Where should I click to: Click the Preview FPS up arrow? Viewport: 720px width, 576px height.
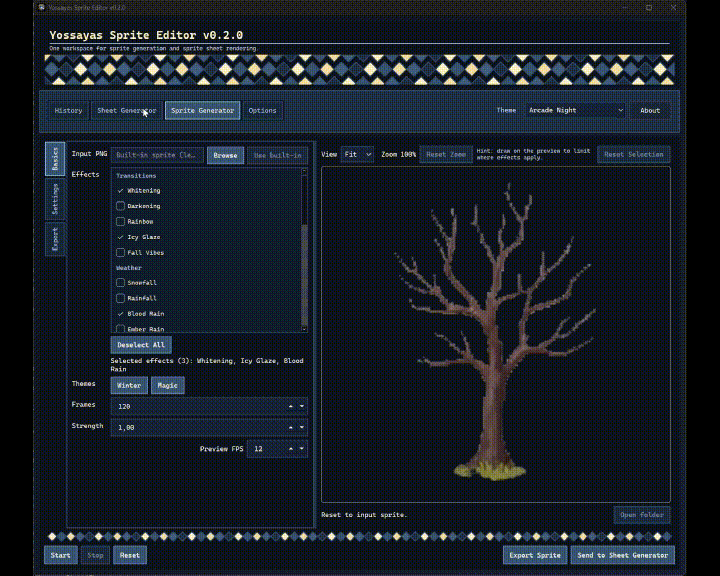pyautogui.click(x=291, y=450)
